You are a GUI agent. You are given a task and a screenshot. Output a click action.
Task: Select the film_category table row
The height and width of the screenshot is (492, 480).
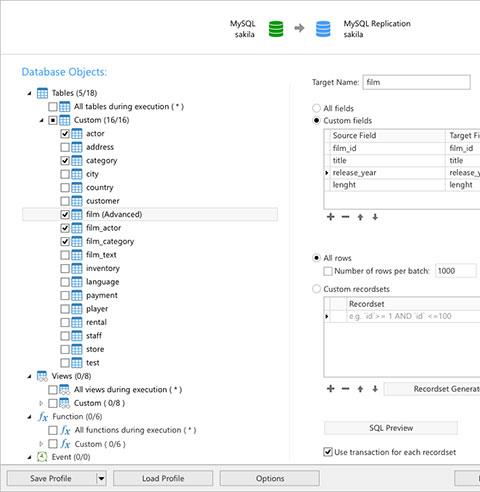click(150, 242)
